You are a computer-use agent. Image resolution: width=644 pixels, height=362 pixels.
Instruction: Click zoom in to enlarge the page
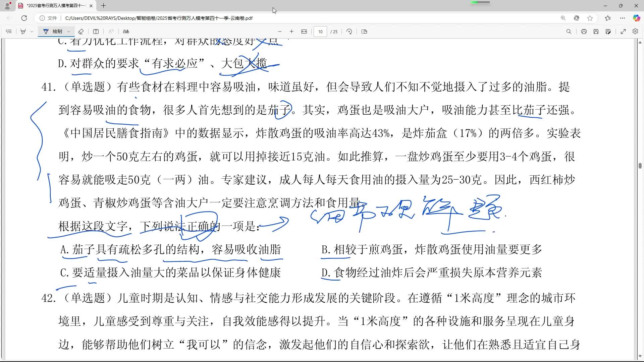tap(292, 31)
